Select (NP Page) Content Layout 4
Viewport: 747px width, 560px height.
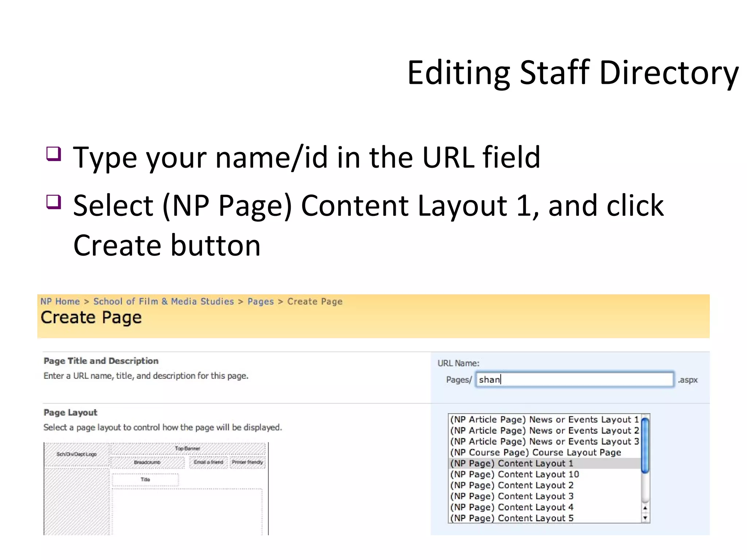pyautogui.click(x=544, y=507)
